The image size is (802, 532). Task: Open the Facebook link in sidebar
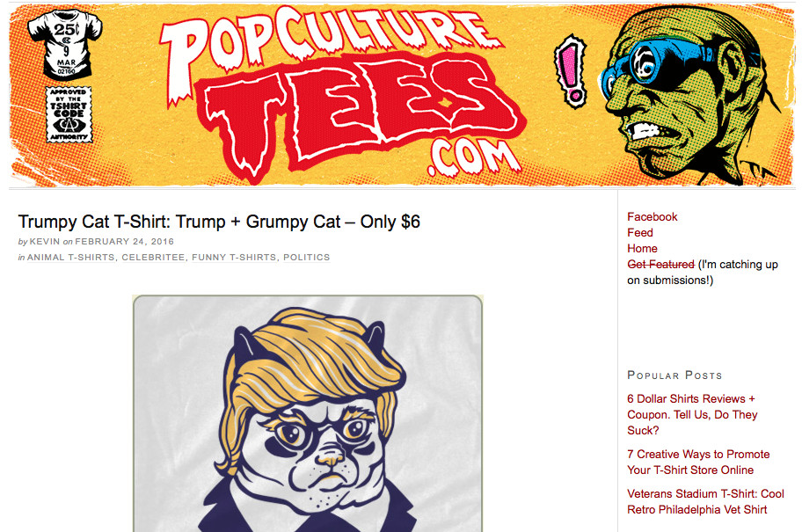(x=653, y=217)
